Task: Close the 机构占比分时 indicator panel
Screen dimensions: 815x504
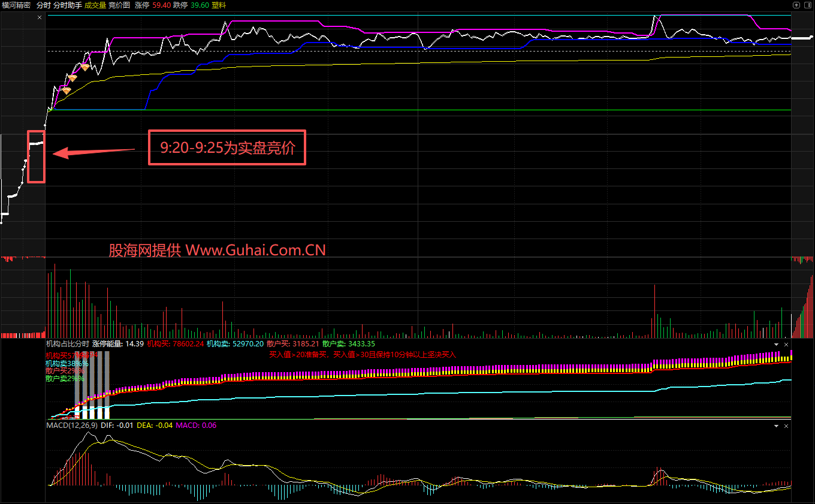Action: pos(786,345)
